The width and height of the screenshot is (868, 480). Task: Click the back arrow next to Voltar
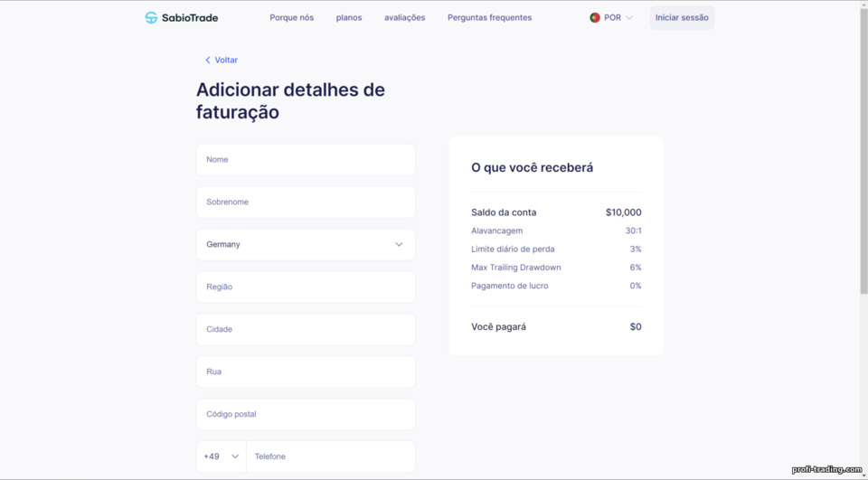208,61
